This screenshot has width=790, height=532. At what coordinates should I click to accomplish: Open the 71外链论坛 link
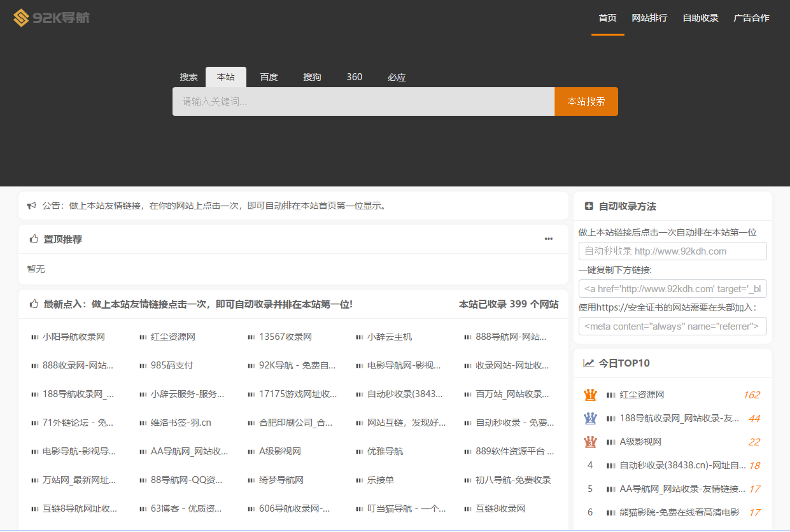78,423
